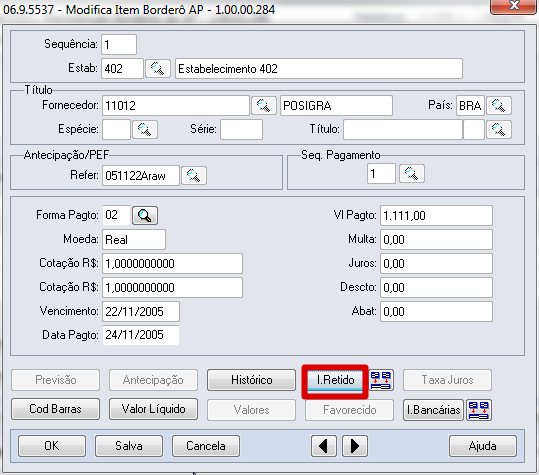539x475 pixels.
Task: Go to next record arrow
Action: pyautogui.click(x=355, y=446)
